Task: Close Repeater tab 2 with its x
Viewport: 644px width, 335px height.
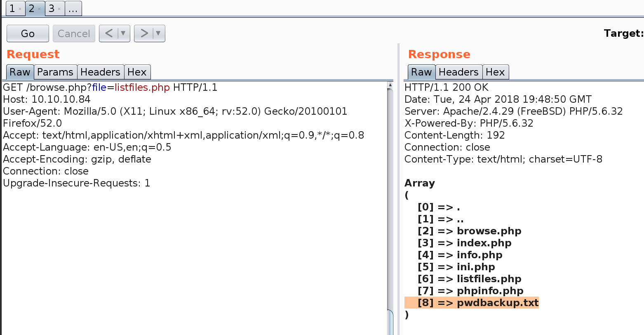Action: pos(39,9)
